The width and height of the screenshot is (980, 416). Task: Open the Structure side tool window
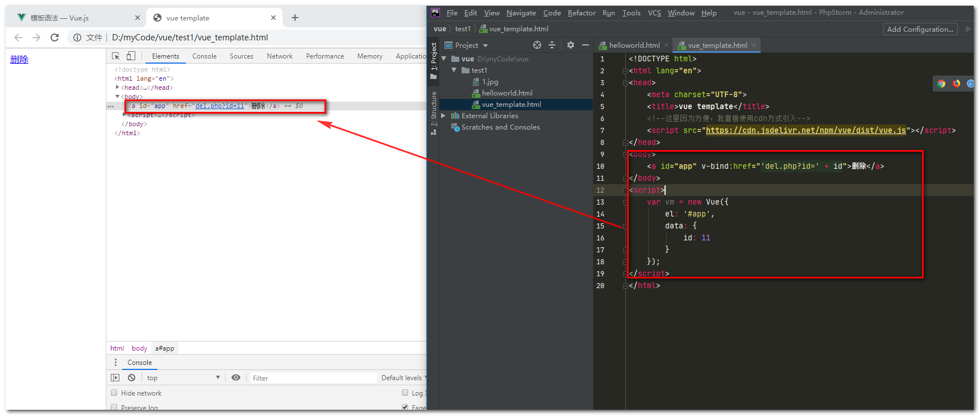(x=433, y=113)
